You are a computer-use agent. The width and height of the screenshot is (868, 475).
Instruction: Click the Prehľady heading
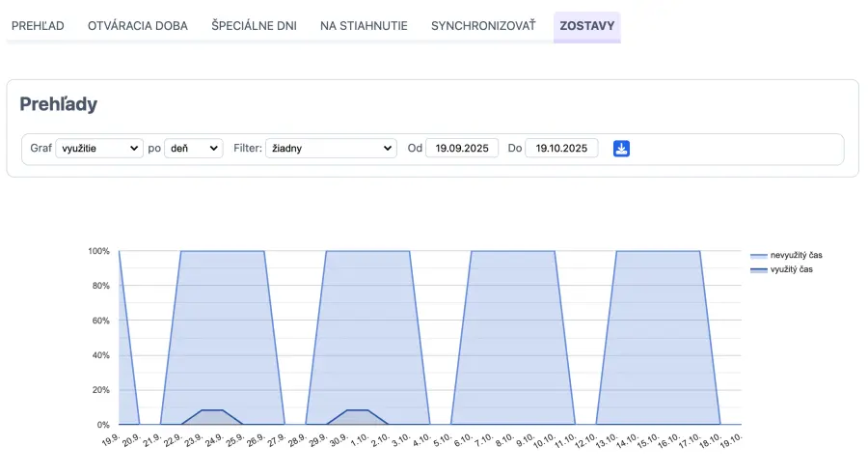pos(58,104)
